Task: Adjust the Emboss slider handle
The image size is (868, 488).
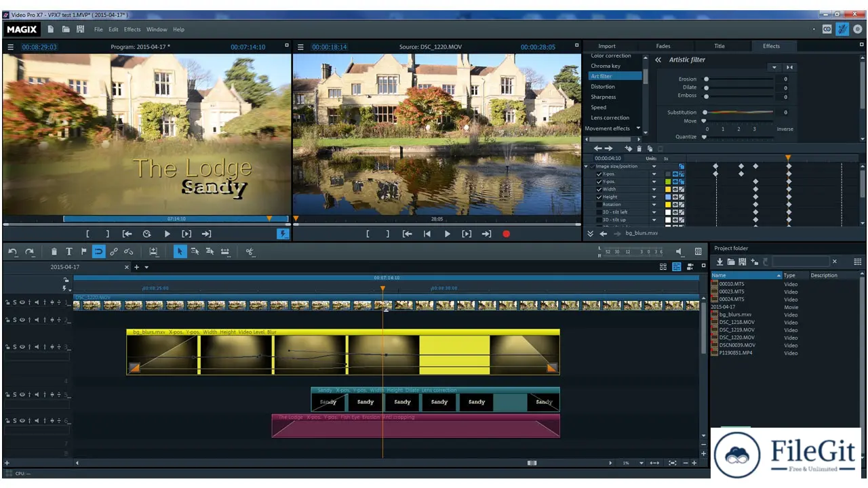Action: tap(706, 96)
